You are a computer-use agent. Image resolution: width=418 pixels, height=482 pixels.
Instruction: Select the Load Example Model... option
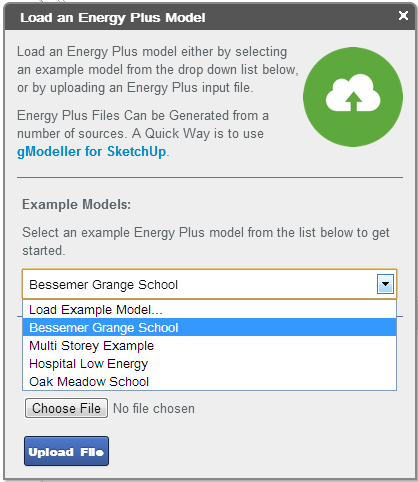point(209,310)
